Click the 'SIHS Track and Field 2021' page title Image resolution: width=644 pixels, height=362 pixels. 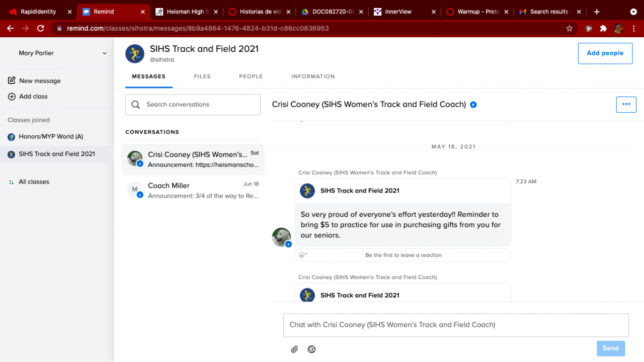[204, 49]
